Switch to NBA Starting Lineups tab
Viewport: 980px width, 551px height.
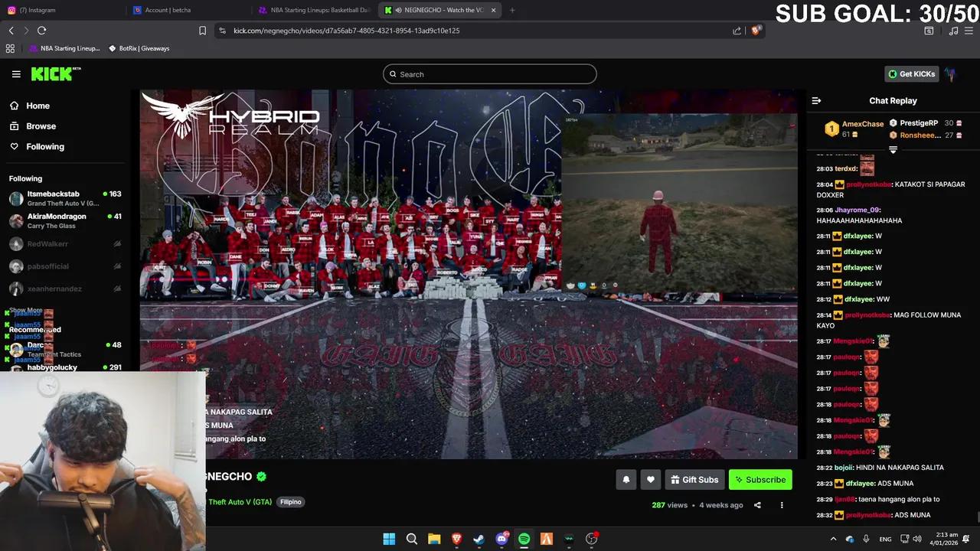pyautogui.click(x=315, y=10)
